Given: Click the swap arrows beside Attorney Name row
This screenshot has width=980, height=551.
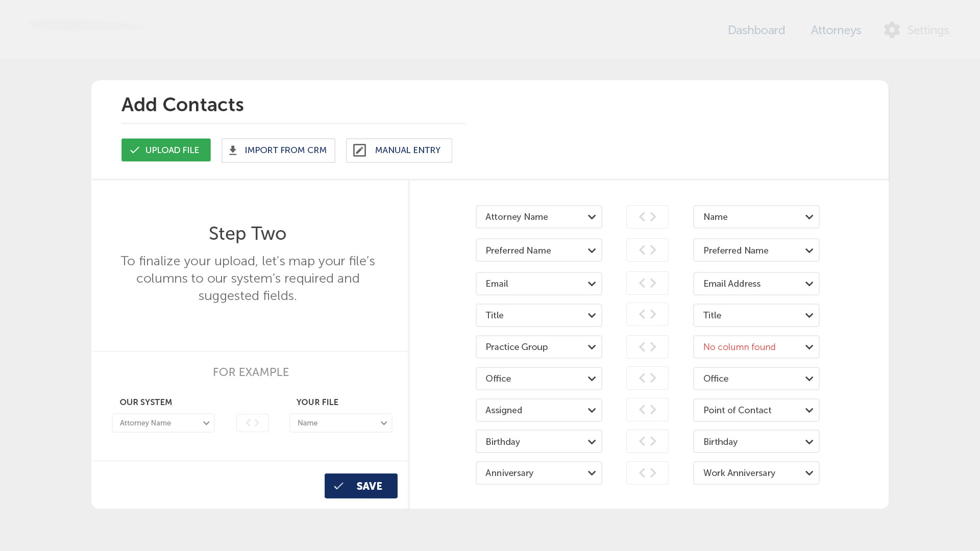Looking at the screenshot, I should click(x=647, y=217).
